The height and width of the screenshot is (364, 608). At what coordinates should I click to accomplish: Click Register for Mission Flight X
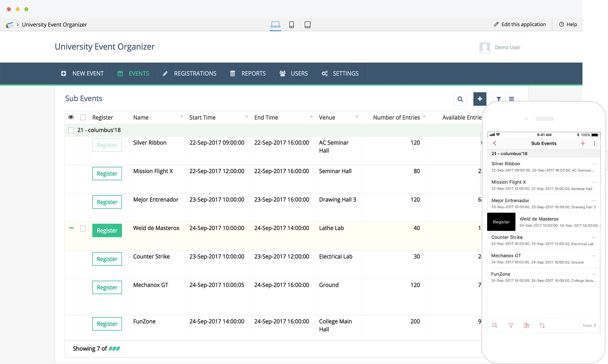point(107,174)
